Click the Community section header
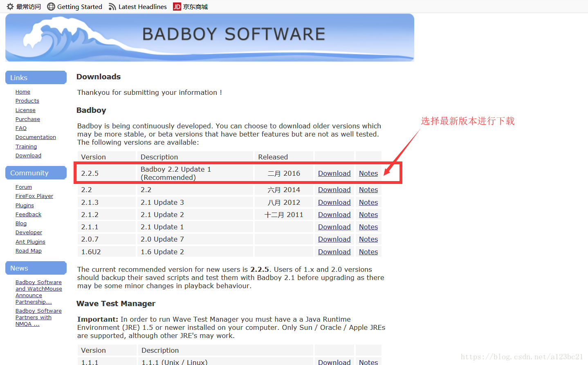This screenshot has width=588, height=365. tap(36, 173)
